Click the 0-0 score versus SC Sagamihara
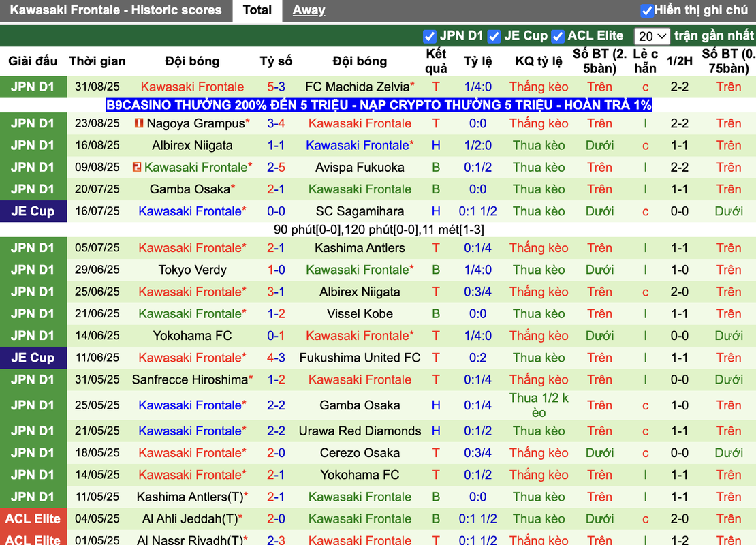The height and width of the screenshot is (545, 756). (x=276, y=211)
